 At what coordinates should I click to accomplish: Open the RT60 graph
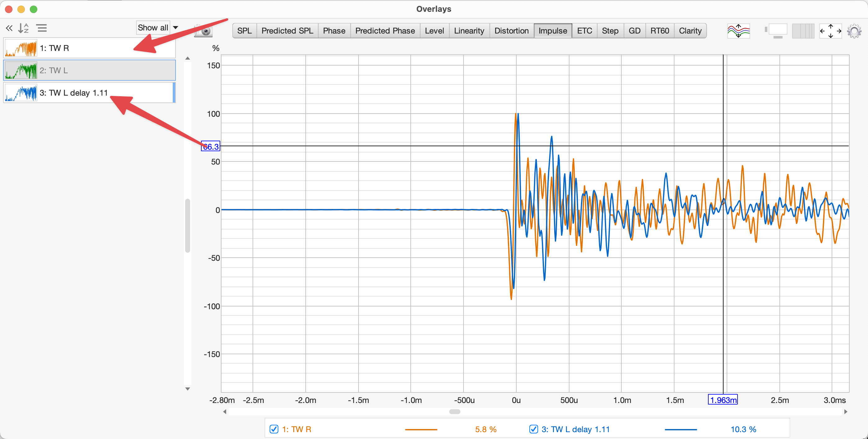pyautogui.click(x=660, y=31)
